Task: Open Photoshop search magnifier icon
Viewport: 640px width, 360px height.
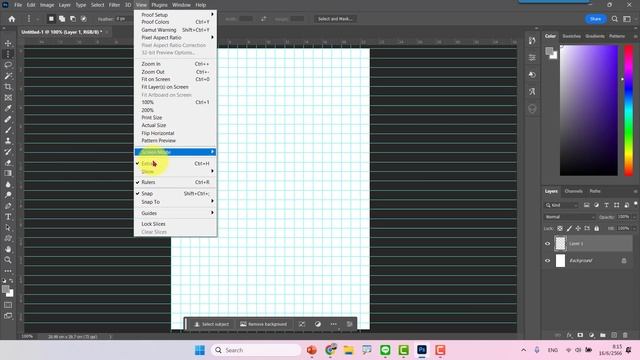Action: click(x=614, y=19)
